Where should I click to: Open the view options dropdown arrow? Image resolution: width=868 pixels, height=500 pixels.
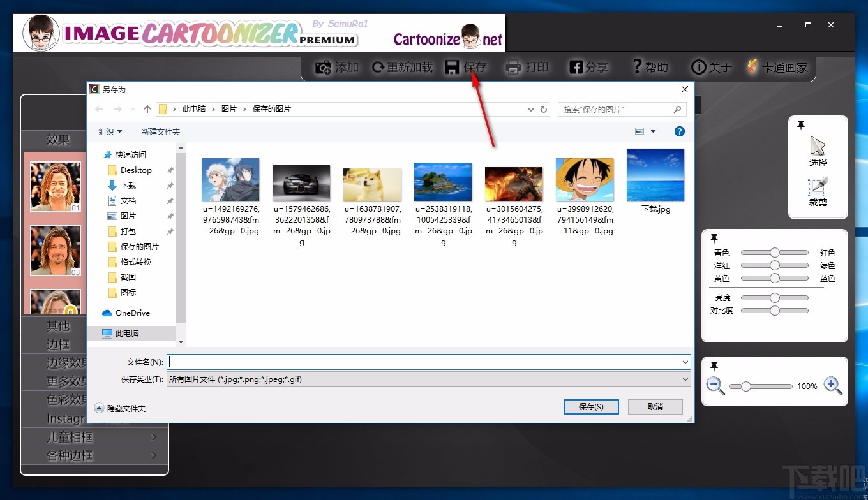coord(653,131)
